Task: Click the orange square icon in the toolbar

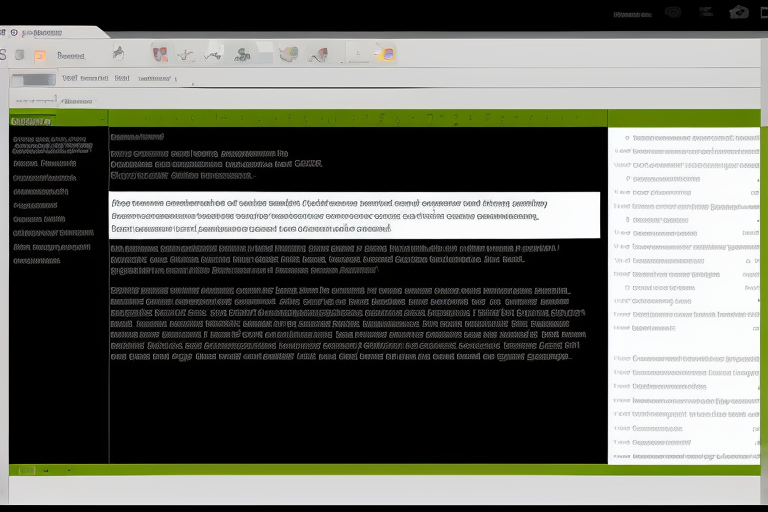Action: point(41,56)
